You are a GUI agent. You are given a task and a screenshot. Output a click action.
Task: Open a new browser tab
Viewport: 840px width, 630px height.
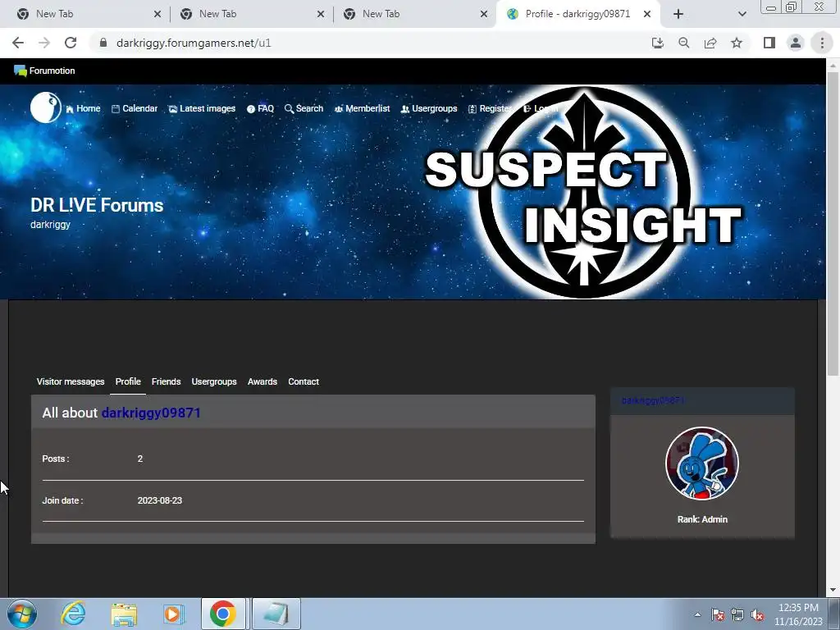coord(678,14)
